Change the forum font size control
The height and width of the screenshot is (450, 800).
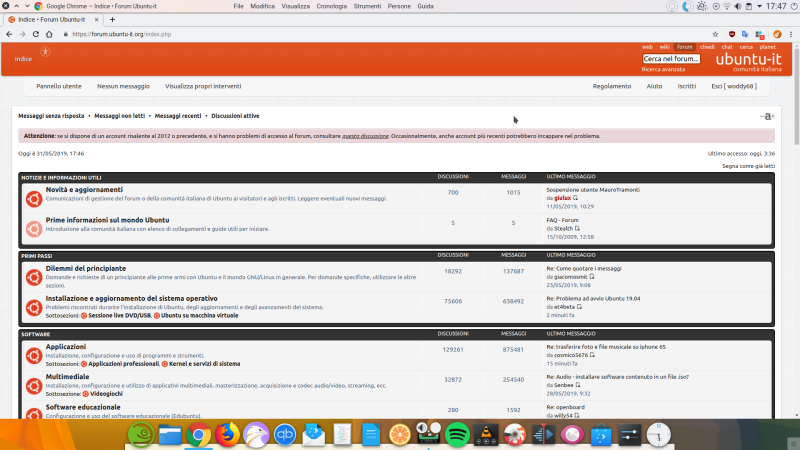(767, 116)
